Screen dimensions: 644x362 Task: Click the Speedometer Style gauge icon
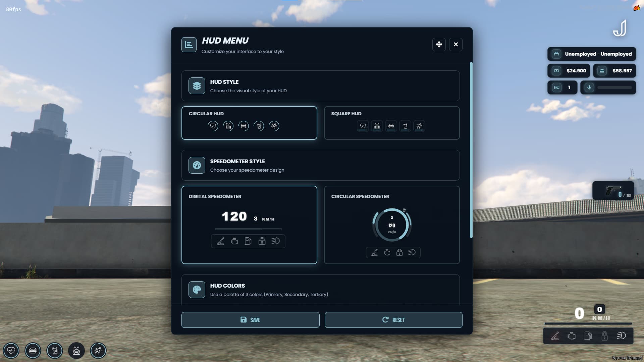[197, 165]
